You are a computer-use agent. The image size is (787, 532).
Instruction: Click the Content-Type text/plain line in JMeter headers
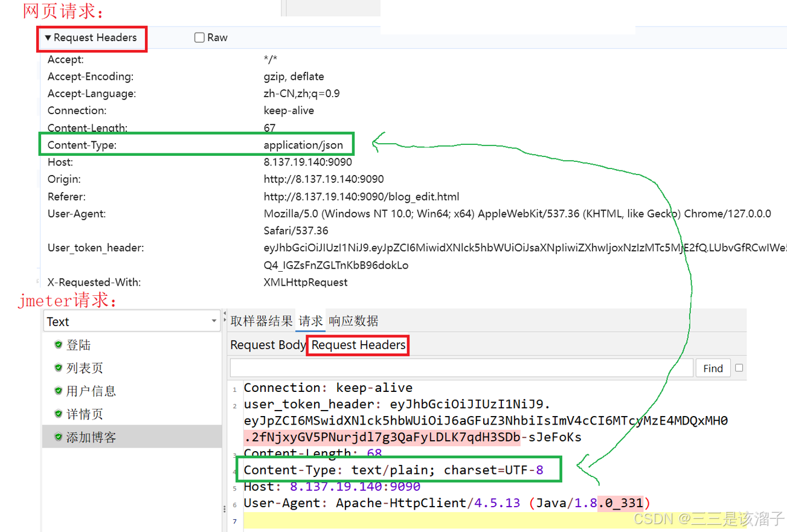(x=393, y=470)
